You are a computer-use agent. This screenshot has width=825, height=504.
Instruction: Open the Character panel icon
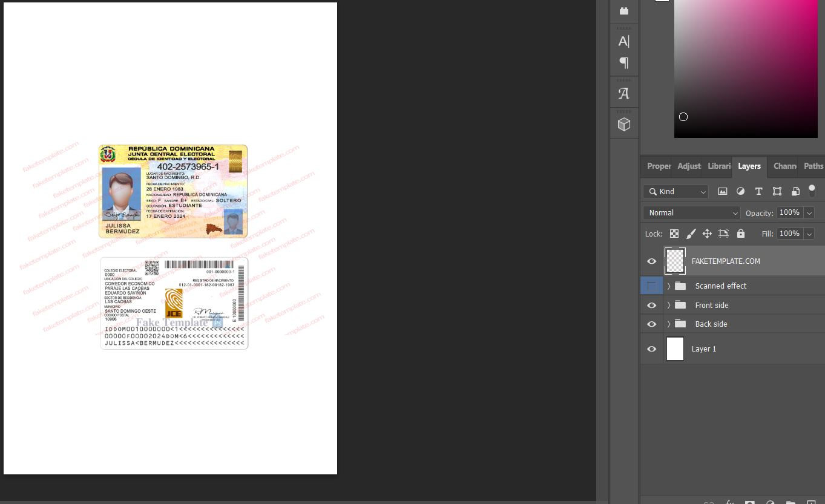[623, 41]
